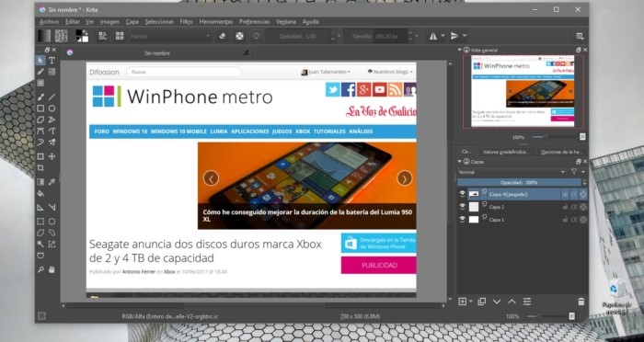Select the Text tool in toolbox

(x=52, y=61)
